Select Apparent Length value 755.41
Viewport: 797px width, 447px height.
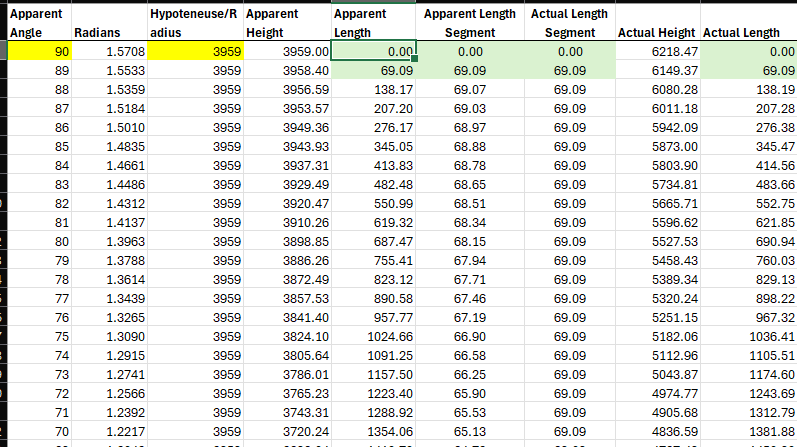click(x=374, y=260)
